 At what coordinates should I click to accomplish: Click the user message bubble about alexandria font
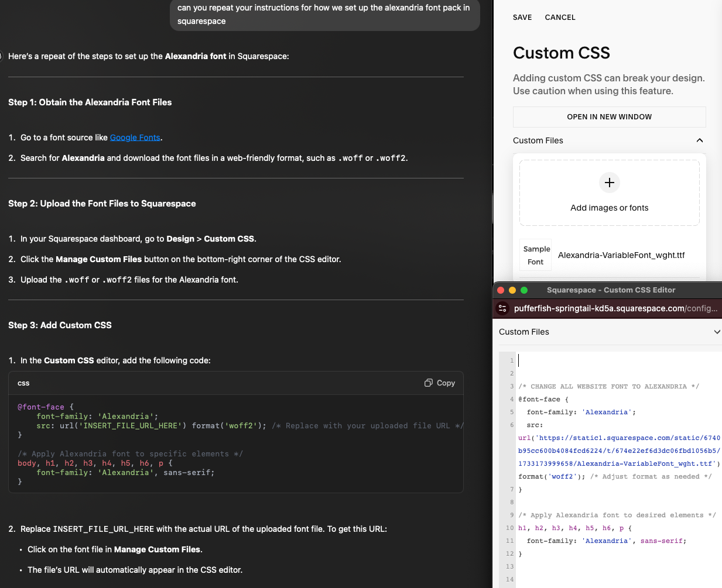[x=325, y=15]
